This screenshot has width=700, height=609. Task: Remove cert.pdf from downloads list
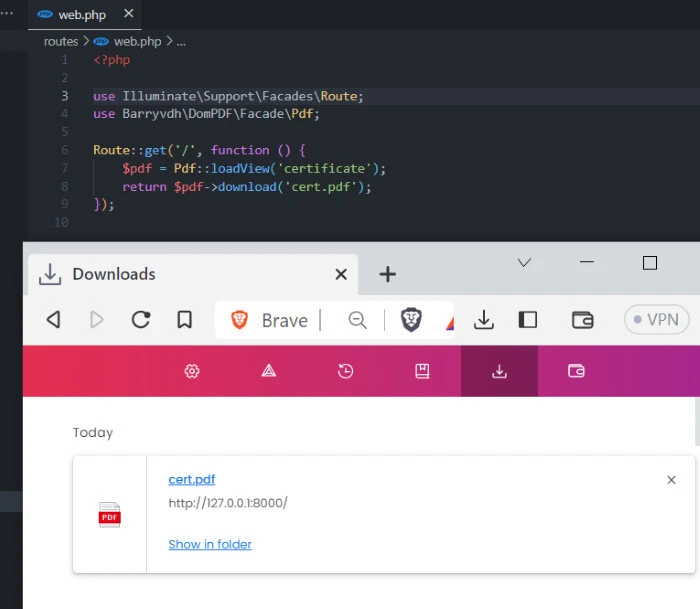(671, 480)
